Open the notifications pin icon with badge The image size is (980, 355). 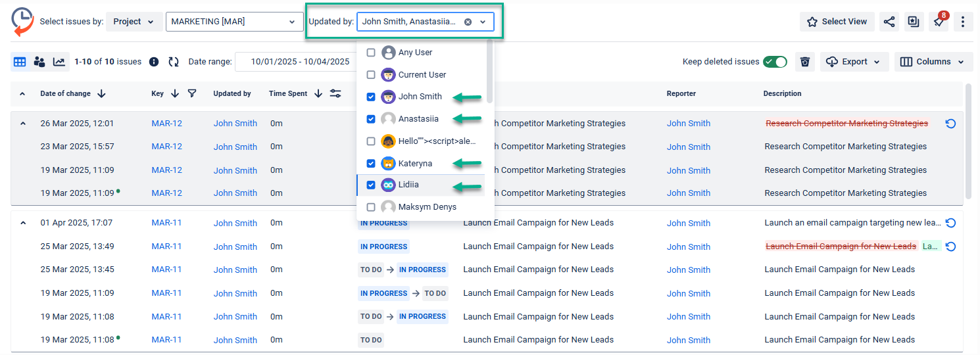[x=938, y=22]
